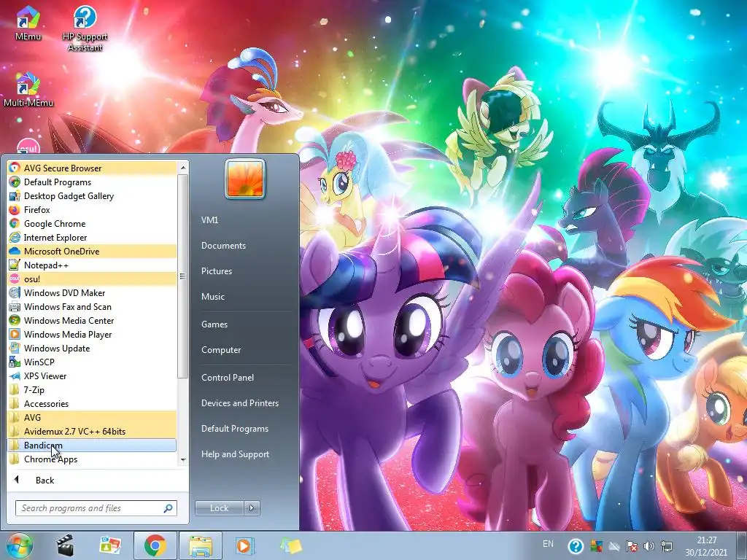Open the VM1 user folder

(209, 220)
